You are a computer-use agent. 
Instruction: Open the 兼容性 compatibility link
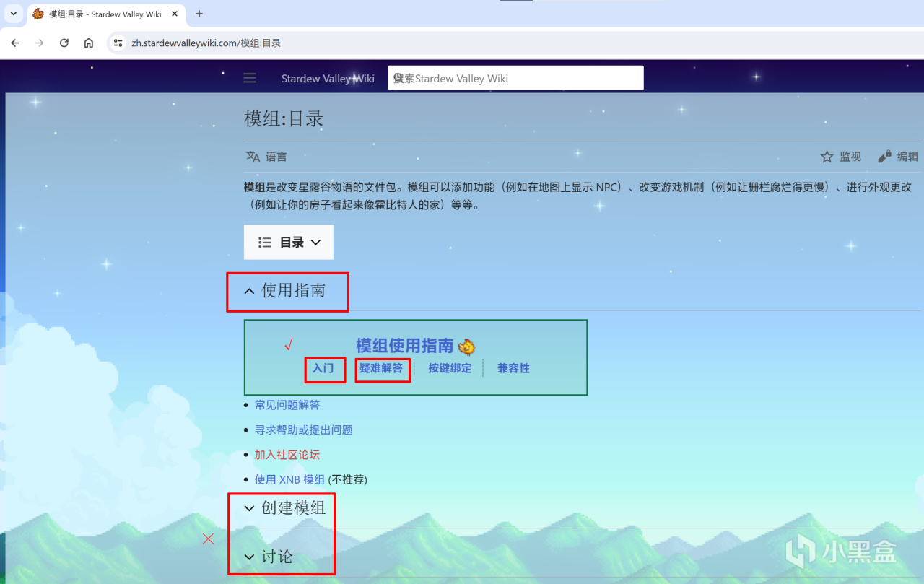[x=513, y=368]
